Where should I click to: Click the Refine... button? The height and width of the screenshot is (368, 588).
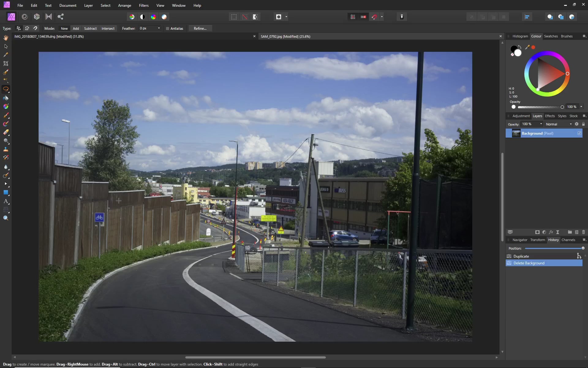pos(200,29)
